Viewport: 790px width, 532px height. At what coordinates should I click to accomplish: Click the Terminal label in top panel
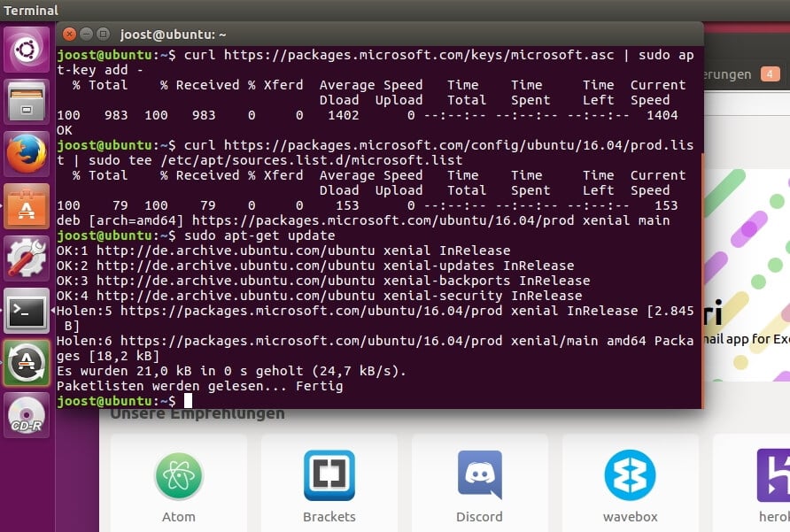tap(31, 10)
